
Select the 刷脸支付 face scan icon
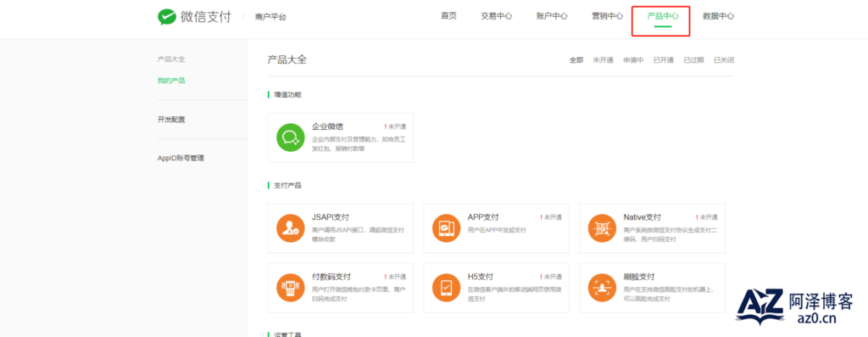[x=603, y=287]
